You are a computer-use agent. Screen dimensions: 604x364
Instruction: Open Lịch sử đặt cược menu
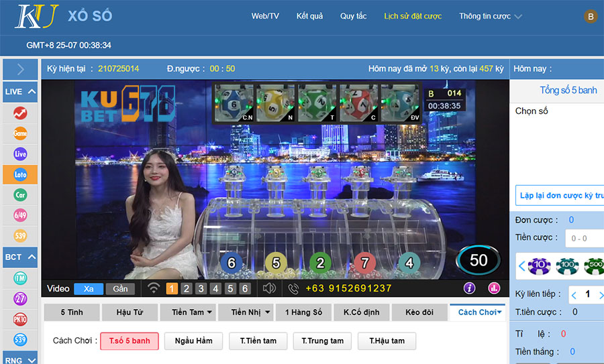pos(413,16)
